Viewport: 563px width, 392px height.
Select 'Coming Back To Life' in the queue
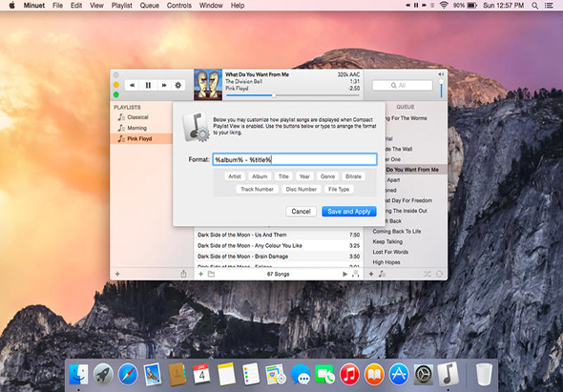pyautogui.click(x=406, y=232)
